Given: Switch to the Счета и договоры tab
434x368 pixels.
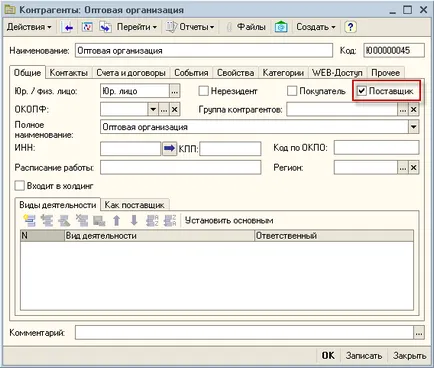Looking at the screenshot, I should 131,73.
